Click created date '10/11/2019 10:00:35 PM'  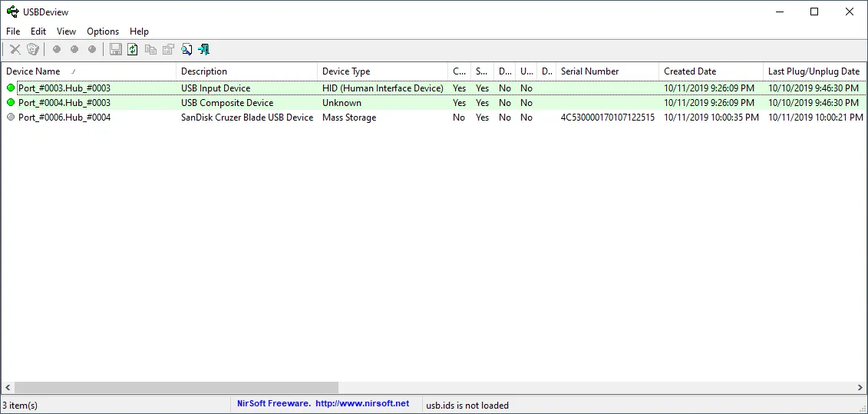coord(711,117)
